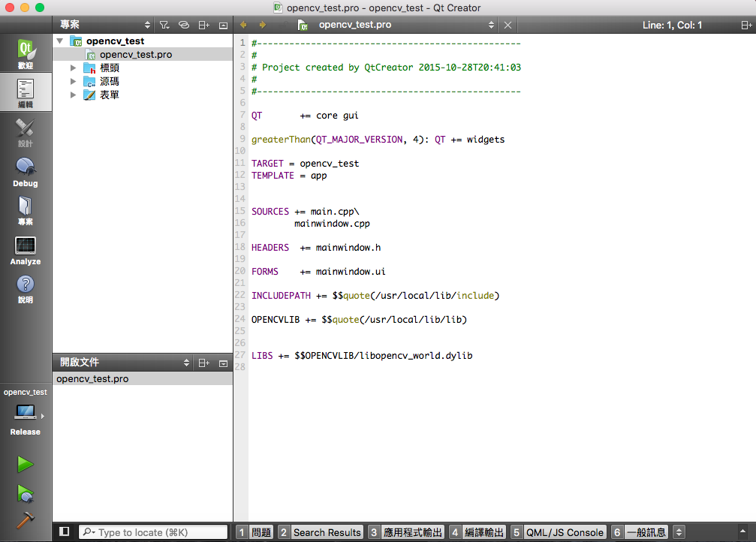Expand the 表單 forms folder
756x542 pixels.
74,95
